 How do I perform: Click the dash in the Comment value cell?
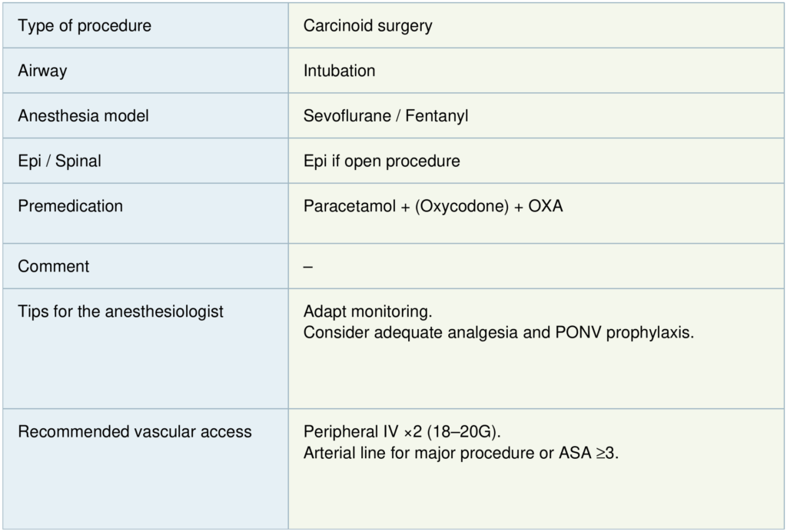[308, 266]
